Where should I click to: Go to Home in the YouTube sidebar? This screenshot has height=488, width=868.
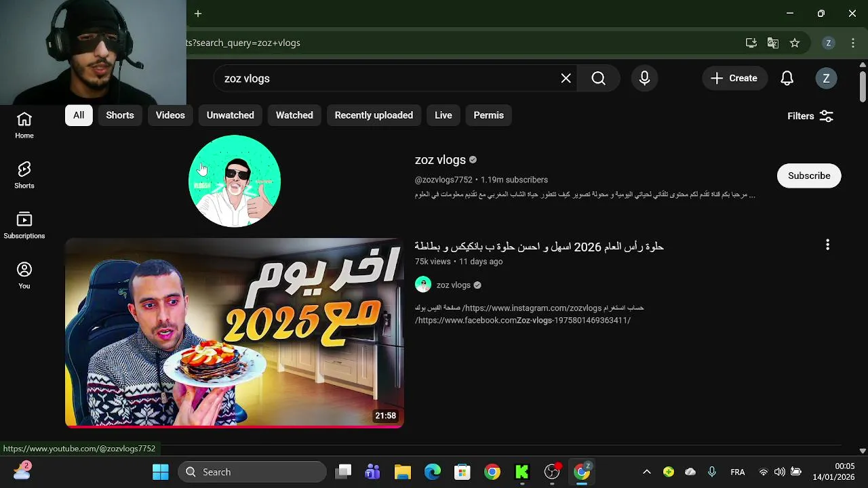[x=24, y=125]
